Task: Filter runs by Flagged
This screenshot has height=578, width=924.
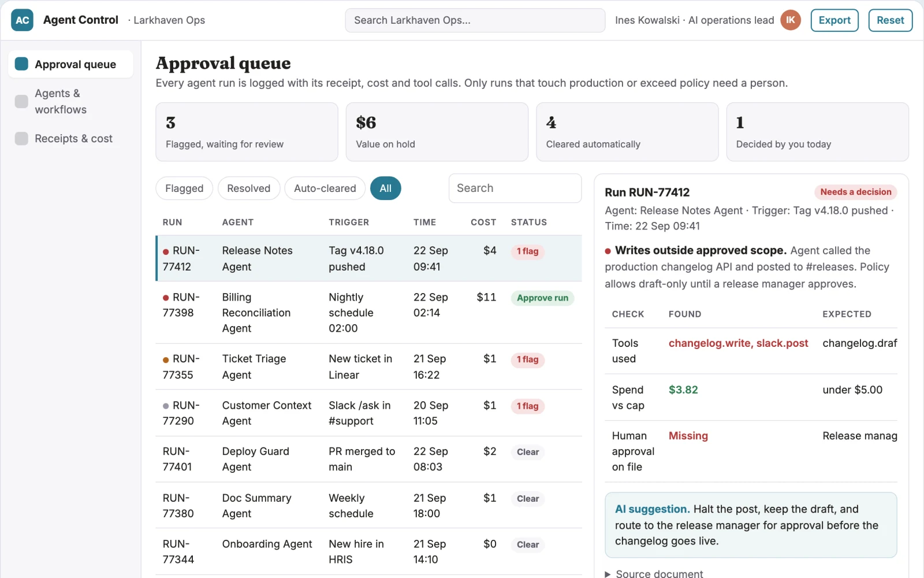Action: tap(184, 188)
